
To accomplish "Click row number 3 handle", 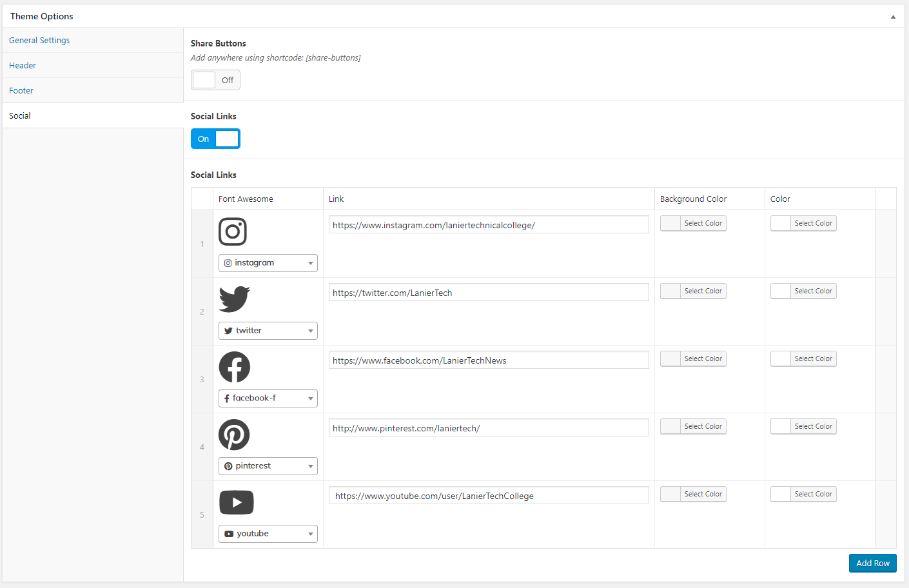I will (202, 379).
